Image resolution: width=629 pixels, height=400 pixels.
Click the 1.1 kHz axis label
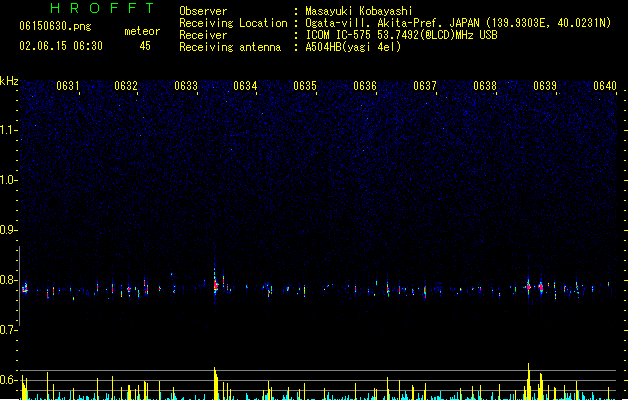pos(9,130)
